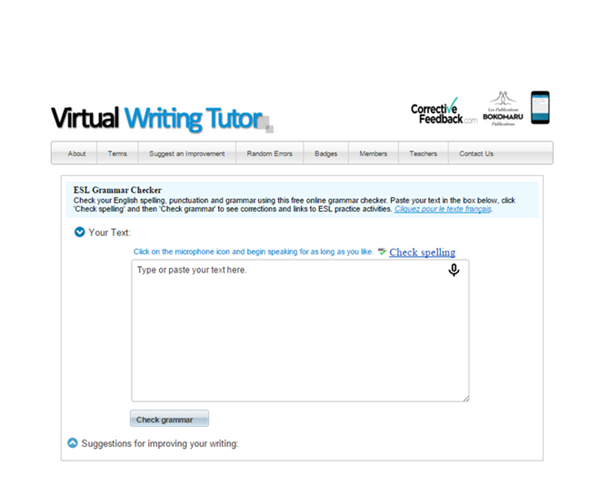Collapse the Your Text section
The width and height of the screenshot is (600, 500).
[x=79, y=232]
